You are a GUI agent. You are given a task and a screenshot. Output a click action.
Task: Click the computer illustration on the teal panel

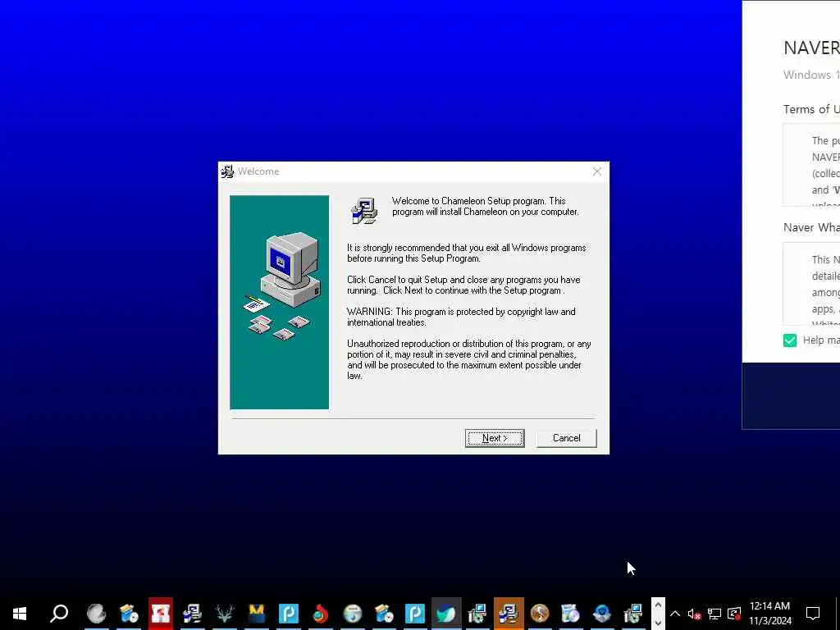[282, 286]
